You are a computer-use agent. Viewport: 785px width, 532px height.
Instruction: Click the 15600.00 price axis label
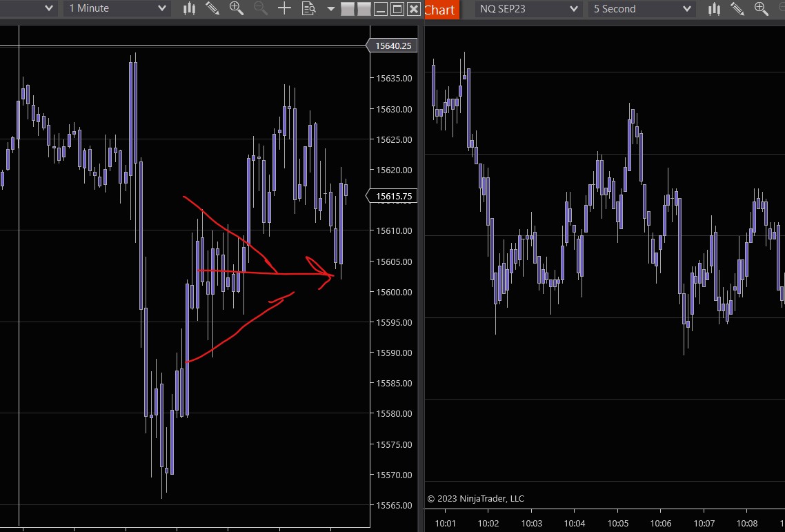pos(394,292)
